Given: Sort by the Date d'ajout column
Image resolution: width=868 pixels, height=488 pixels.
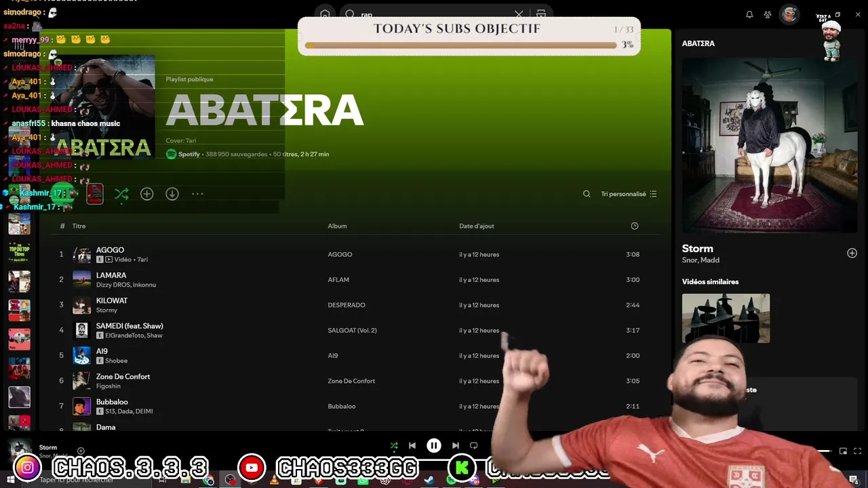Looking at the screenshot, I should point(477,226).
